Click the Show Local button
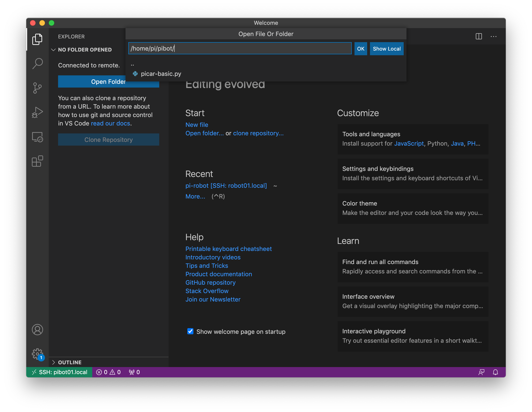The height and width of the screenshot is (412, 532). 387,49
